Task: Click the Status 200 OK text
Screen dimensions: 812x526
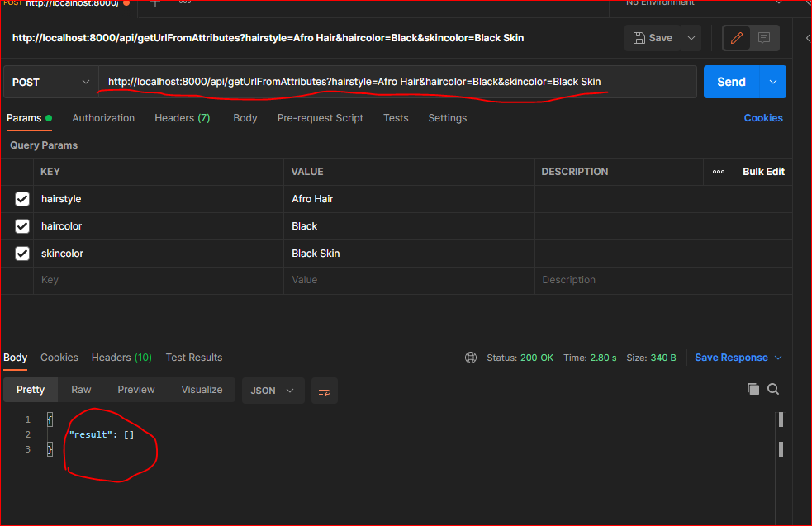Action: pyautogui.click(x=520, y=358)
